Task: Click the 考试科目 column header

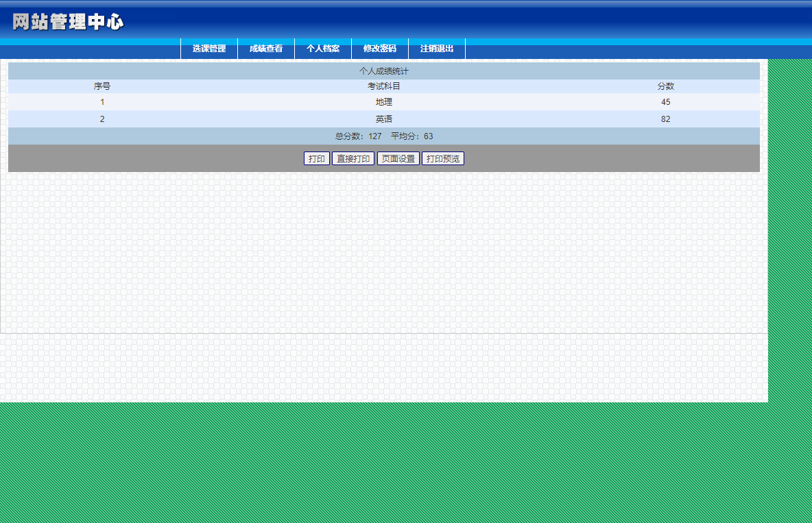Action: click(384, 86)
